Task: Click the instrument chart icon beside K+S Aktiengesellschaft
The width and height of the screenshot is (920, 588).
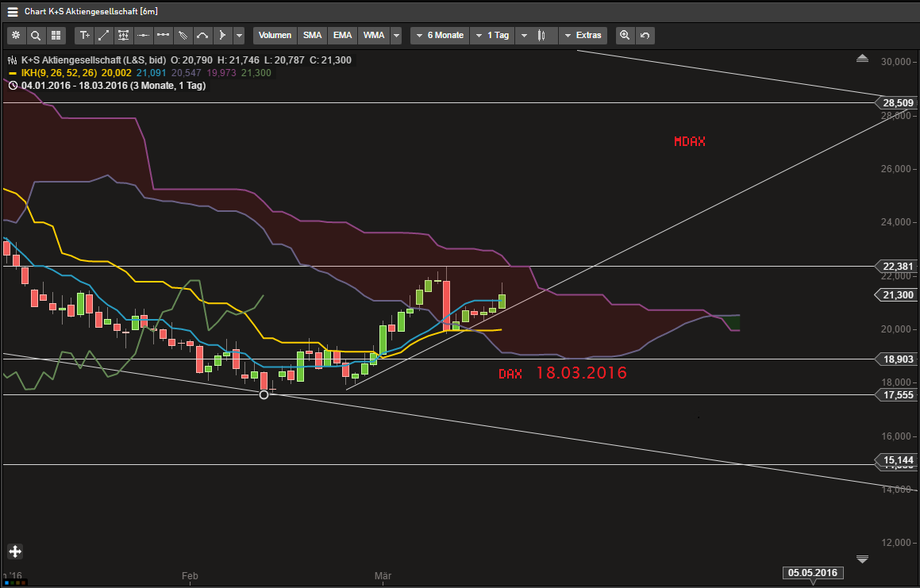Action: click(x=13, y=60)
